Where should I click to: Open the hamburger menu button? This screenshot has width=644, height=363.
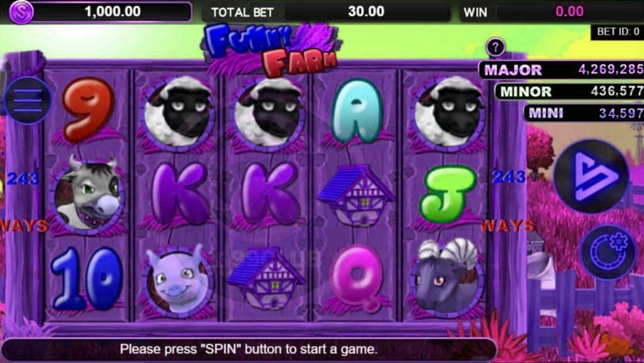[x=28, y=101]
